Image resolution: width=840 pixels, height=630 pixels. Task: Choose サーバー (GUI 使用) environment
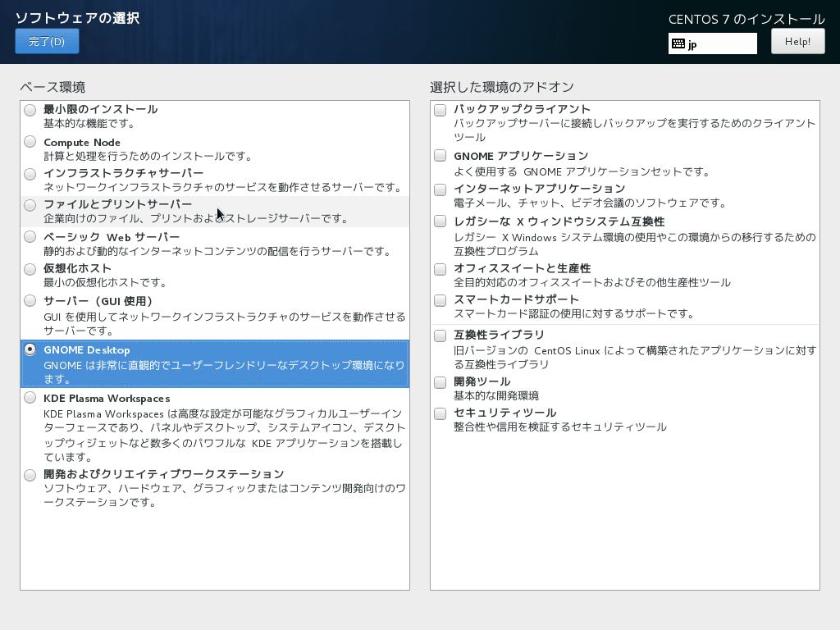[x=30, y=300]
